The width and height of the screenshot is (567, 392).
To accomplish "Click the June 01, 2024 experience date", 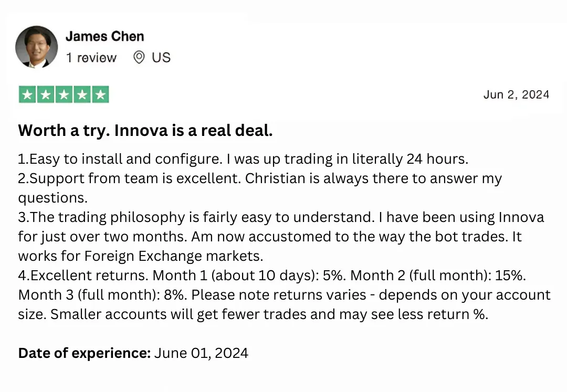I will (201, 353).
